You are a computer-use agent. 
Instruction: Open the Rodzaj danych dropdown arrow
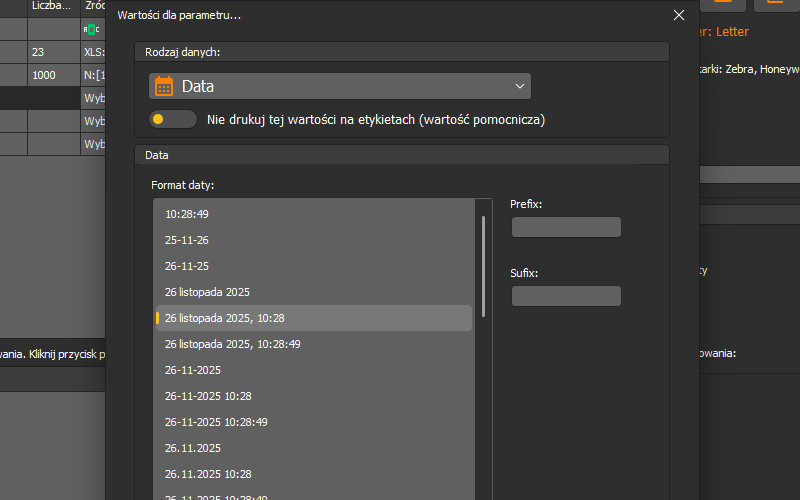pos(519,86)
